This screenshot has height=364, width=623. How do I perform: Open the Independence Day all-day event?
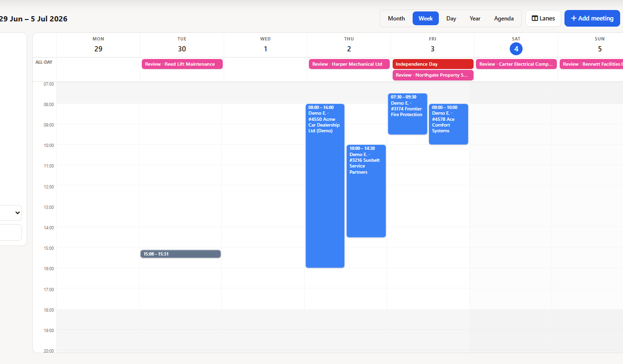point(433,64)
